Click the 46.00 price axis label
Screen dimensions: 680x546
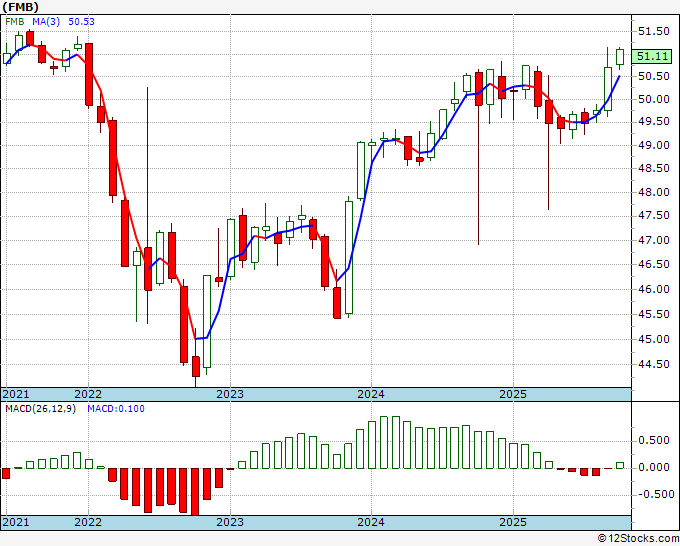[x=654, y=289]
